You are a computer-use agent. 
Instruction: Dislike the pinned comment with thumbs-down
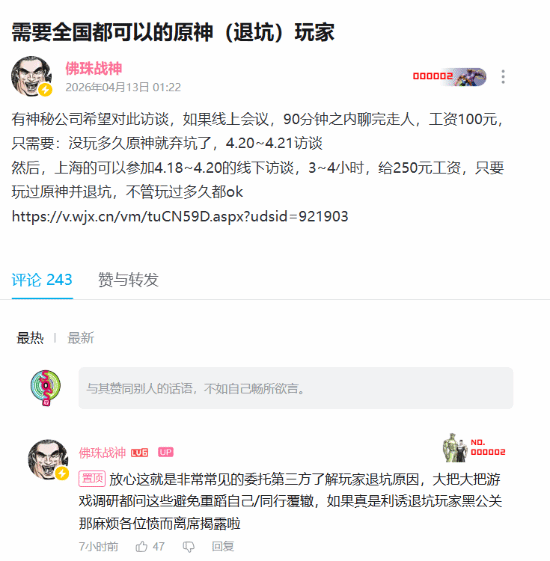(x=189, y=547)
